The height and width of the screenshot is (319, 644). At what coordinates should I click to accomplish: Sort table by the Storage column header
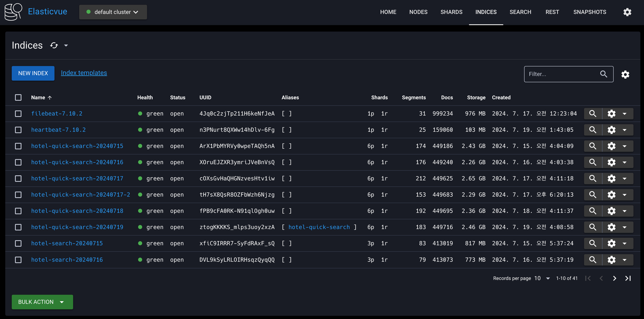point(476,97)
